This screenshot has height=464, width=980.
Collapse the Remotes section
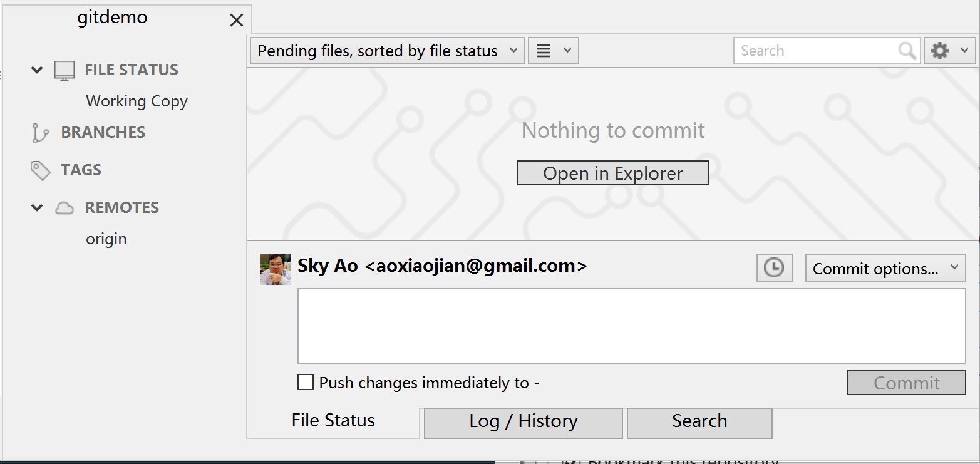[38, 208]
